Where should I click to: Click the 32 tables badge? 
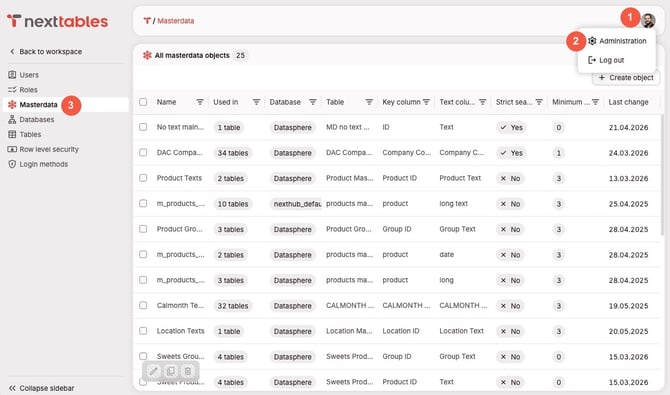[x=232, y=306]
